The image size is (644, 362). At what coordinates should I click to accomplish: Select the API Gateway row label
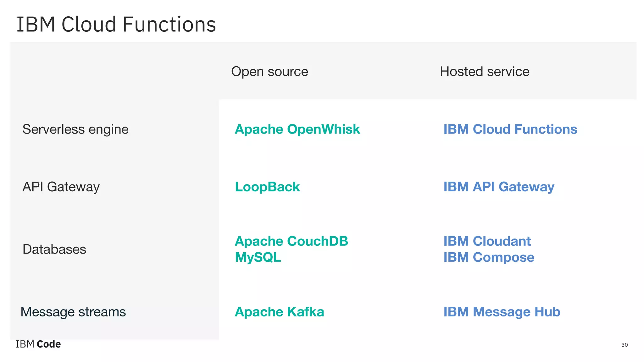click(x=61, y=187)
